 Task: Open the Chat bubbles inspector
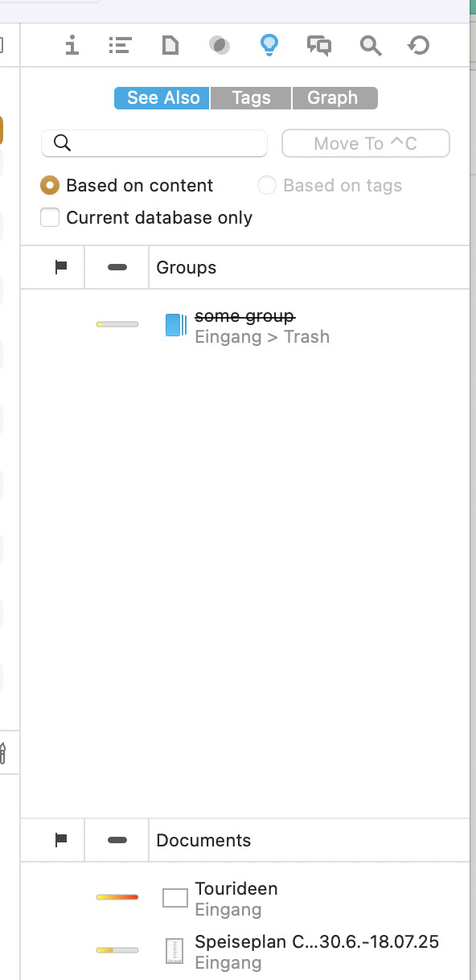[x=319, y=46]
